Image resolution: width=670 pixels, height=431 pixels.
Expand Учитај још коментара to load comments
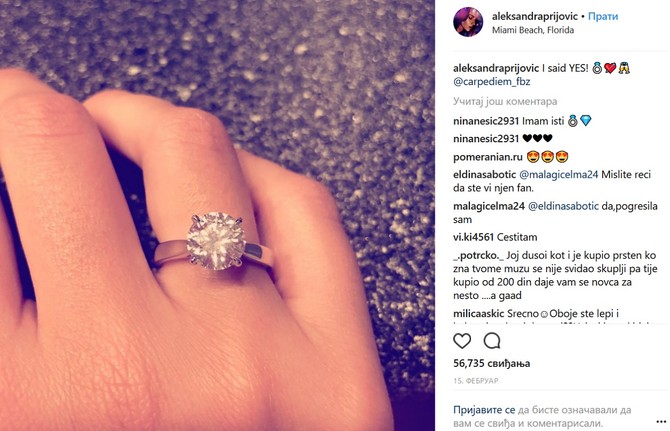(x=505, y=102)
